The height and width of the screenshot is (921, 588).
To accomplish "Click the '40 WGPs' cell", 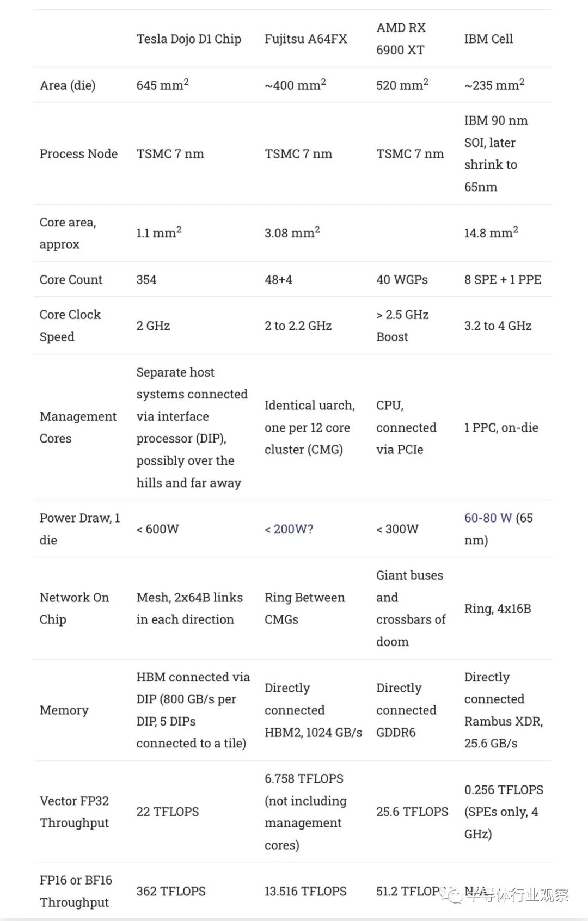I will click(402, 280).
